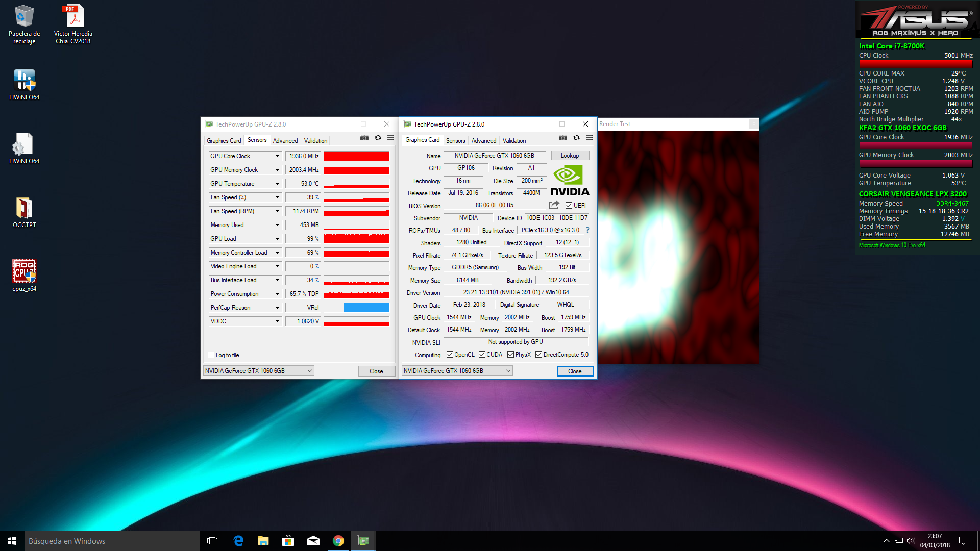Click the BIOS Version 86.06.0E.00.B5 field
980x551 pixels.
pos(494,205)
